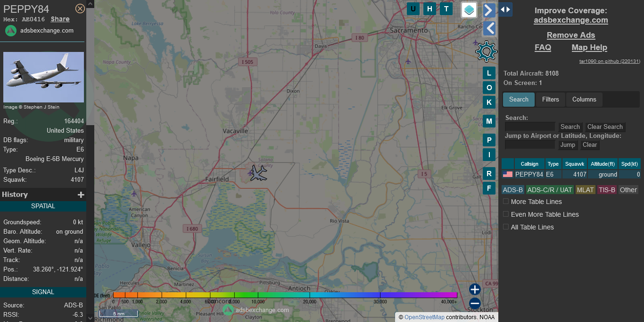The width and height of the screenshot is (644, 322).
Task: Toggle the L map option button
Action: [x=489, y=73]
